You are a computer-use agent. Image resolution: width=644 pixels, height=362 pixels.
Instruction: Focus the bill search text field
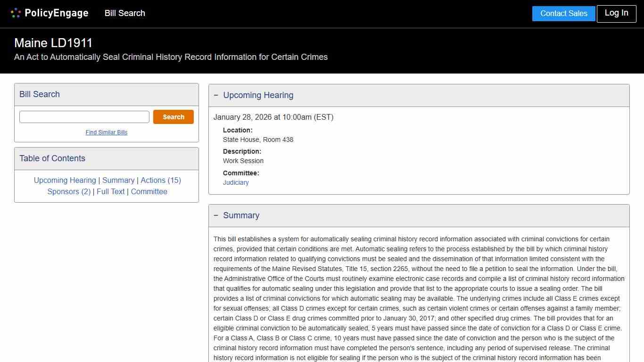pos(84,117)
